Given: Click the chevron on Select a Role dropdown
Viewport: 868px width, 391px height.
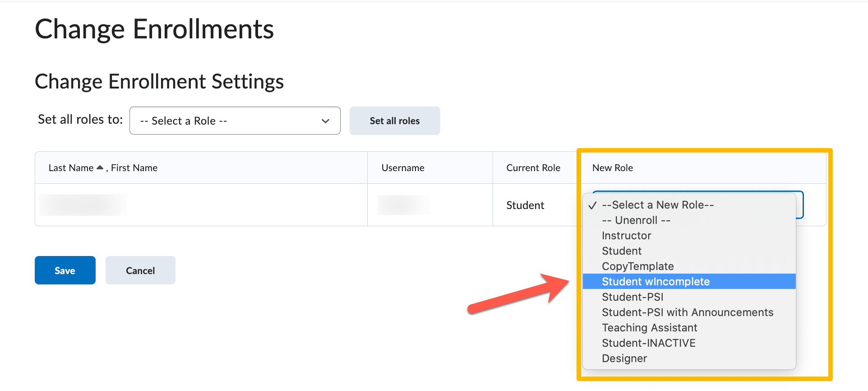Looking at the screenshot, I should pos(325,121).
